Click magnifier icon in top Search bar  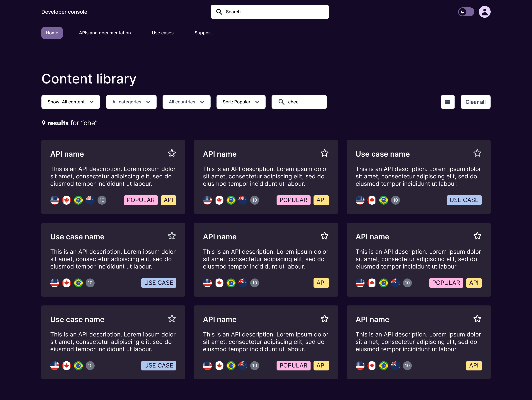[x=219, y=12]
